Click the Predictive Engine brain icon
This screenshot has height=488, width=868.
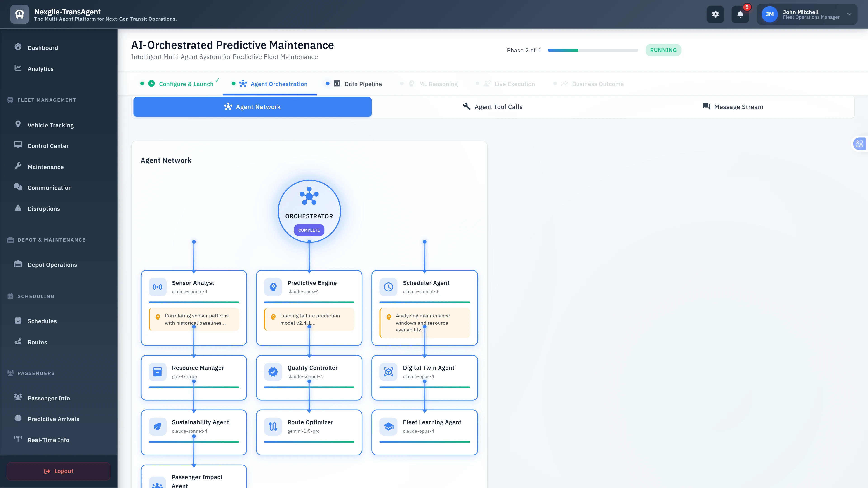click(273, 287)
